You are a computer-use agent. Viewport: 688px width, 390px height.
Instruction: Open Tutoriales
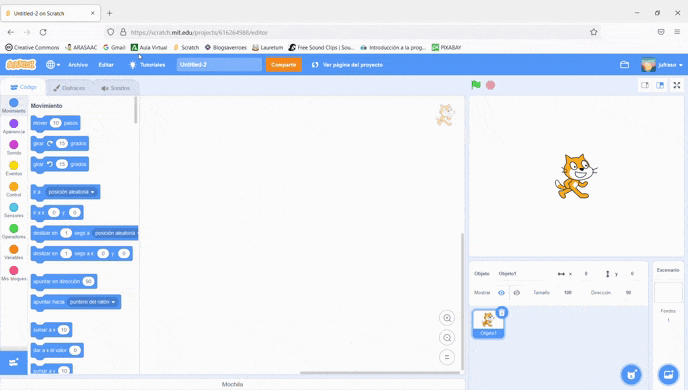[x=147, y=64]
